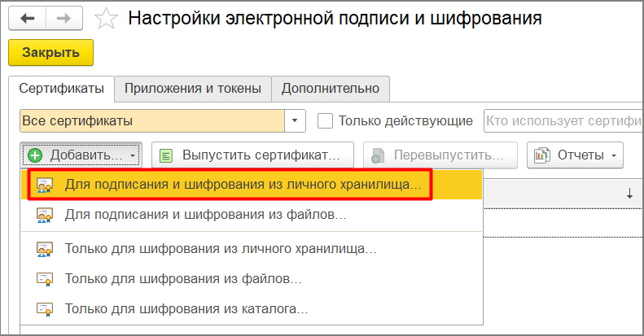Go back with the left arrow

point(27,19)
